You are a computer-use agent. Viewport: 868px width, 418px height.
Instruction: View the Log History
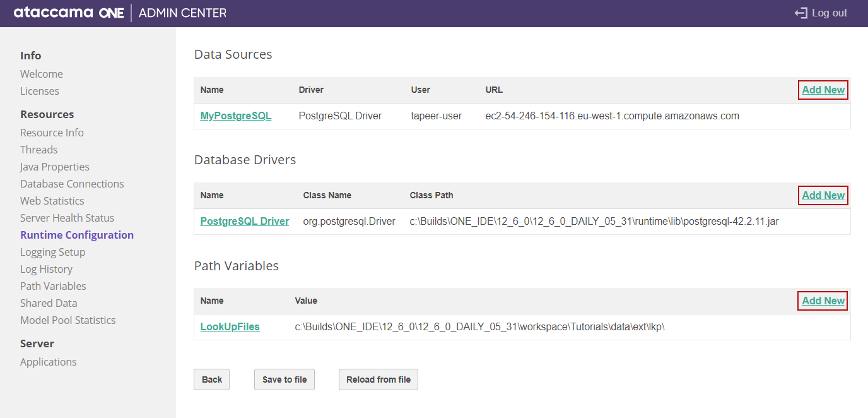pos(46,268)
